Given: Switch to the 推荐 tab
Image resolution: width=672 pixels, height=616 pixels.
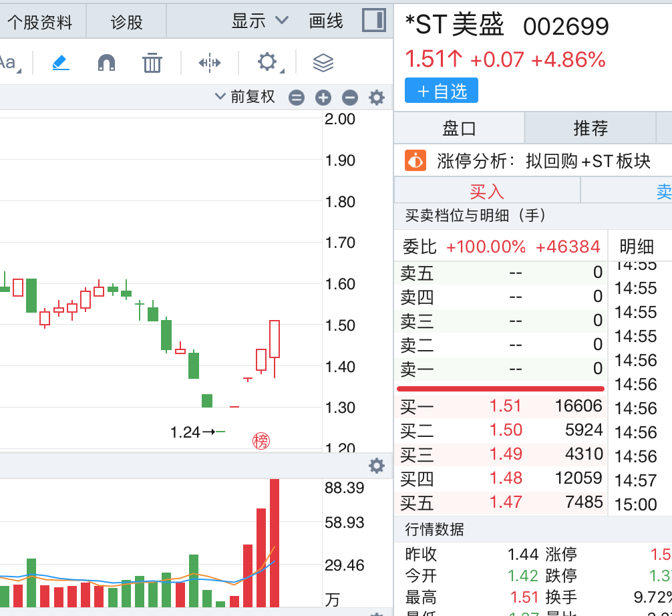Looking at the screenshot, I should (x=591, y=128).
